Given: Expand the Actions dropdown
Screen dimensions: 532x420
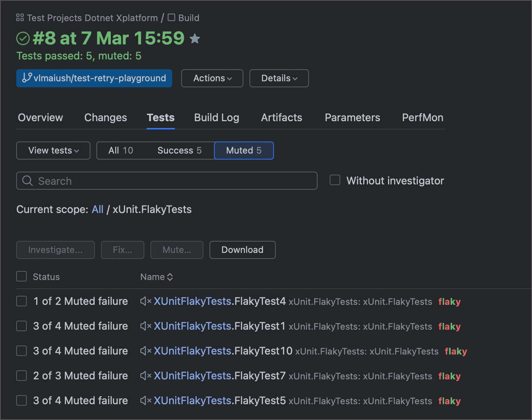Looking at the screenshot, I should (x=212, y=78).
